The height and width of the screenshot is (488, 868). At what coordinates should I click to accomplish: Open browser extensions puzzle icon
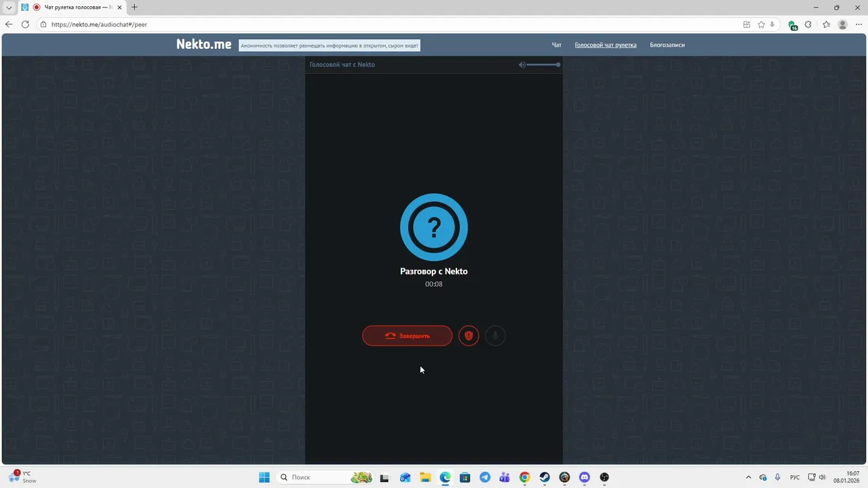point(808,24)
